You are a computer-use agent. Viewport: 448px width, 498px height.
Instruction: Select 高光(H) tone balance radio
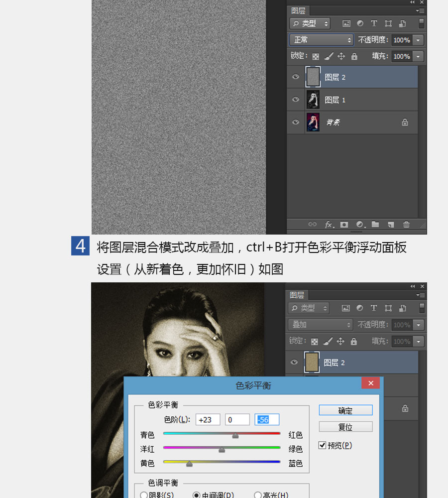click(x=257, y=495)
